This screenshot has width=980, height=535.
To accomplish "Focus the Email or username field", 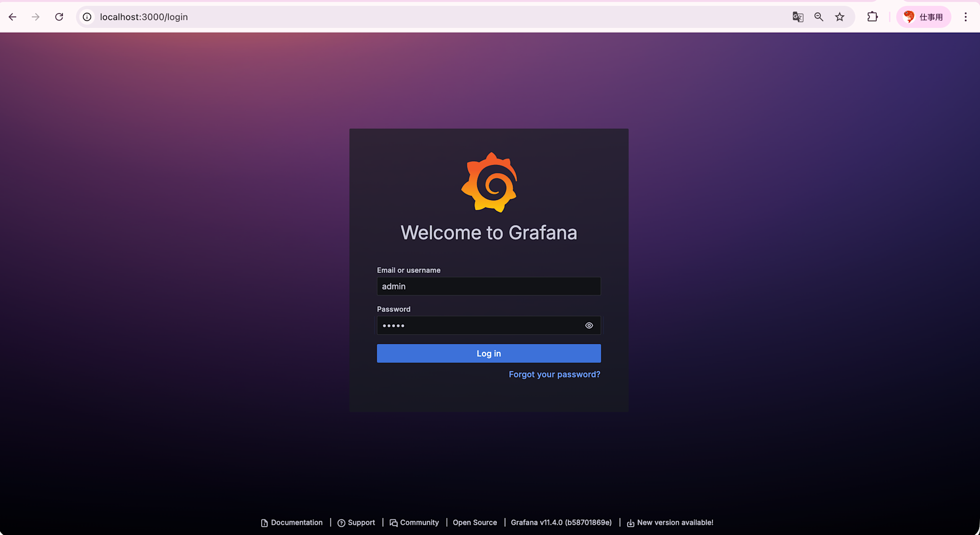I will [489, 286].
